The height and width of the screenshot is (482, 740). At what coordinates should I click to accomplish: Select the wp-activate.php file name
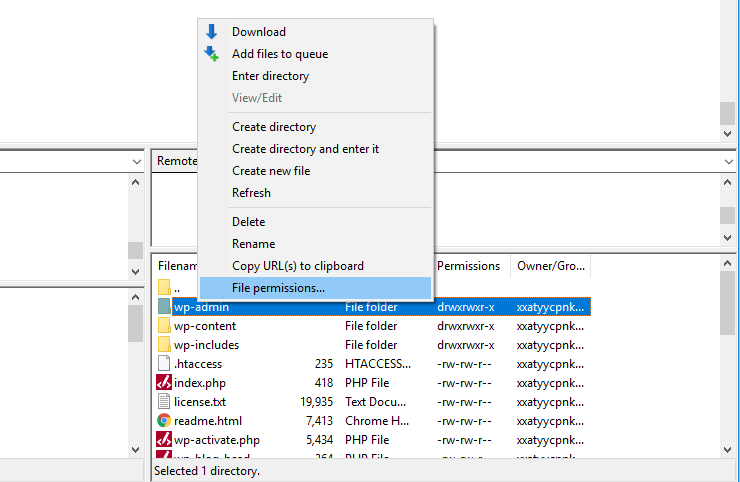pos(217,440)
